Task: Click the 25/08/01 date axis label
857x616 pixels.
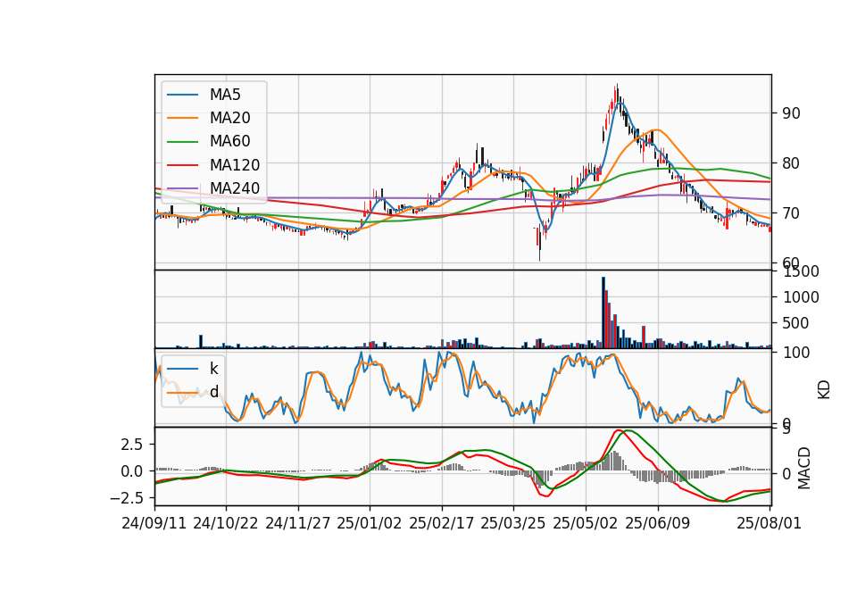Action: (x=769, y=523)
